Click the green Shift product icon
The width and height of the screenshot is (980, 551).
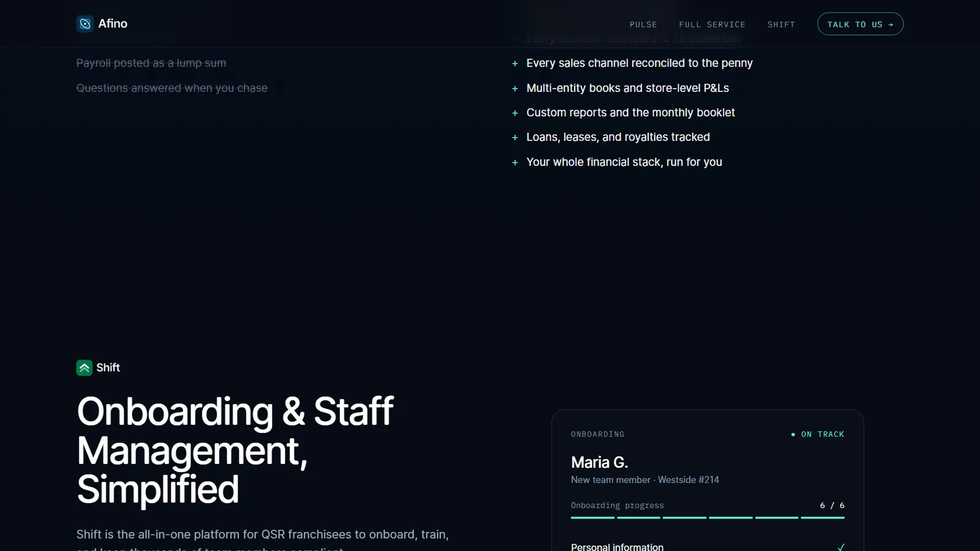(85, 367)
